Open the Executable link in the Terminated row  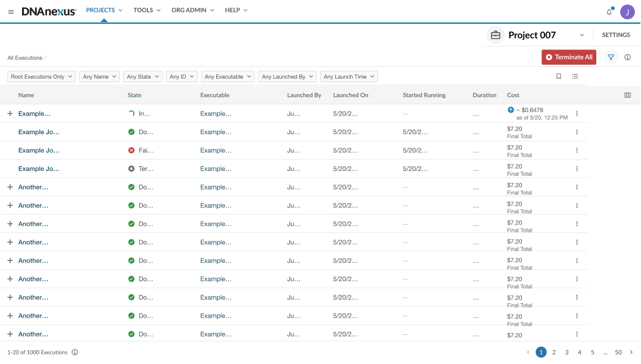[216, 169]
